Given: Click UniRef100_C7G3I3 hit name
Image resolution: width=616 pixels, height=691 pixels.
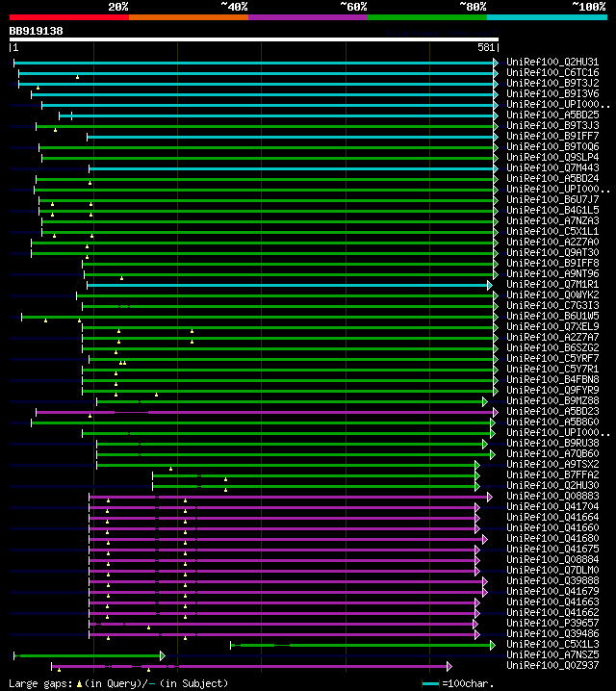Looking at the screenshot, I should tap(552, 305).
